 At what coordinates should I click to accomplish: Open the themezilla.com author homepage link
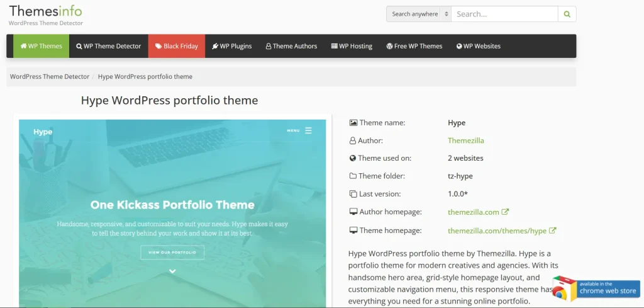pyautogui.click(x=473, y=212)
